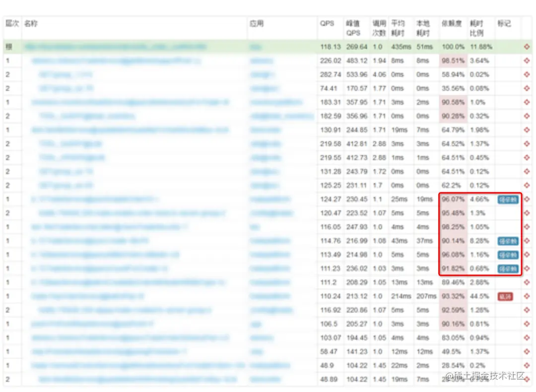Open the name link in the 226.02 QPS row

116,61
